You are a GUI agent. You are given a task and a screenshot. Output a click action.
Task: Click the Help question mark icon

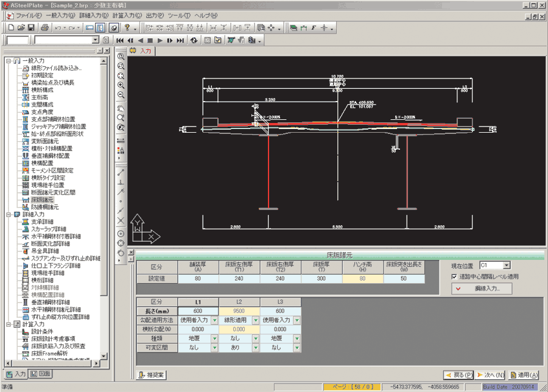pos(127,27)
